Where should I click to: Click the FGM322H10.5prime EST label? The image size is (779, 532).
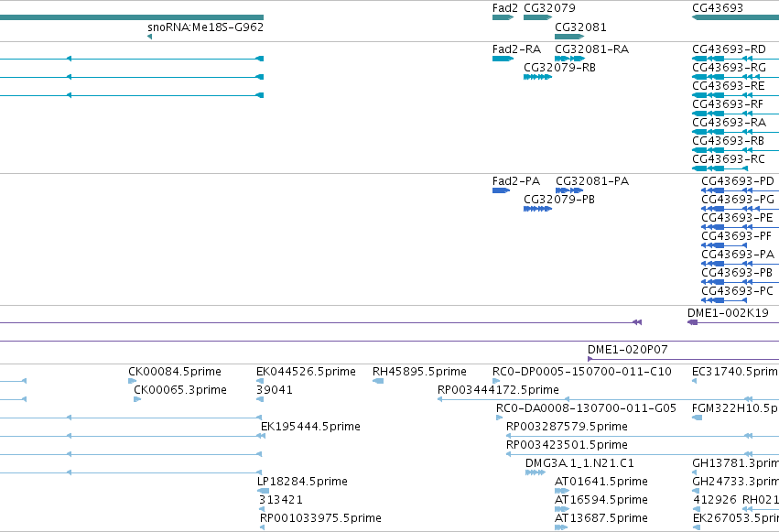[x=735, y=408]
